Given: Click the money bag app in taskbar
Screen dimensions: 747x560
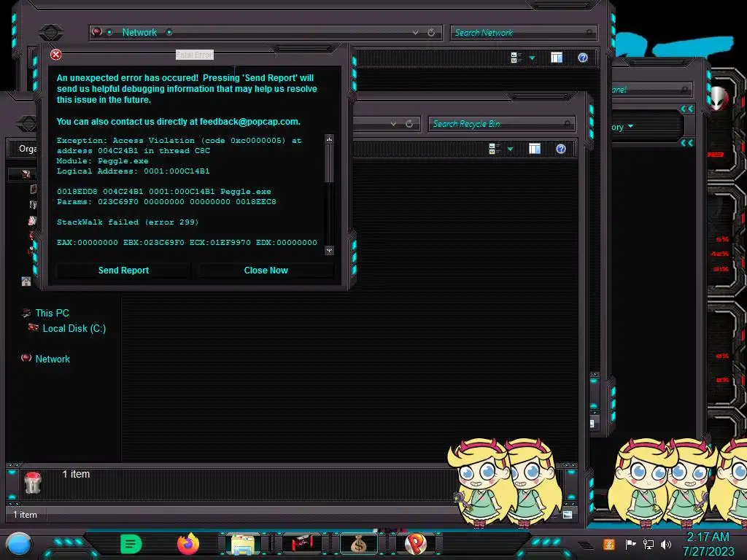Looking at the screenshot, I should (x=358, y=544).
